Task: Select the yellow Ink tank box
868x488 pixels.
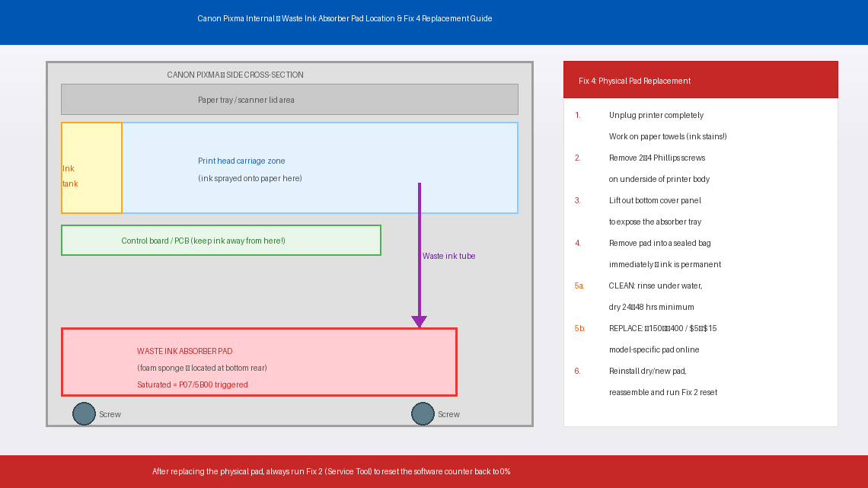Action: 91,168
